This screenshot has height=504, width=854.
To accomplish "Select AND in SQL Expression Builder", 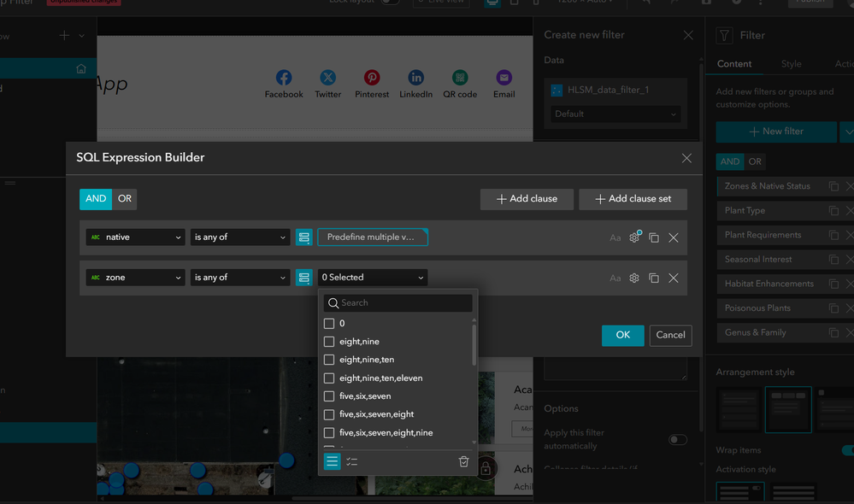I will (96, 199).
